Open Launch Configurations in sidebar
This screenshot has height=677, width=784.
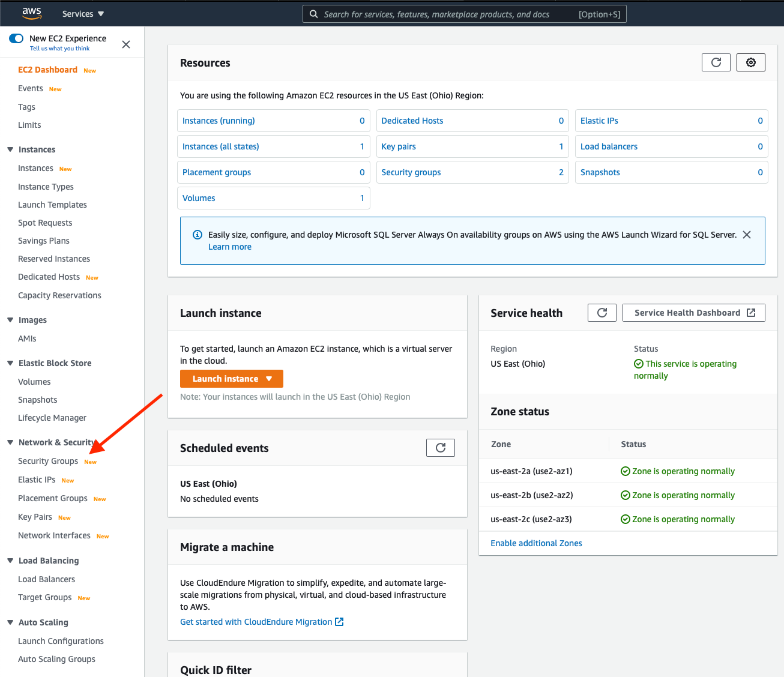(61, 641)
